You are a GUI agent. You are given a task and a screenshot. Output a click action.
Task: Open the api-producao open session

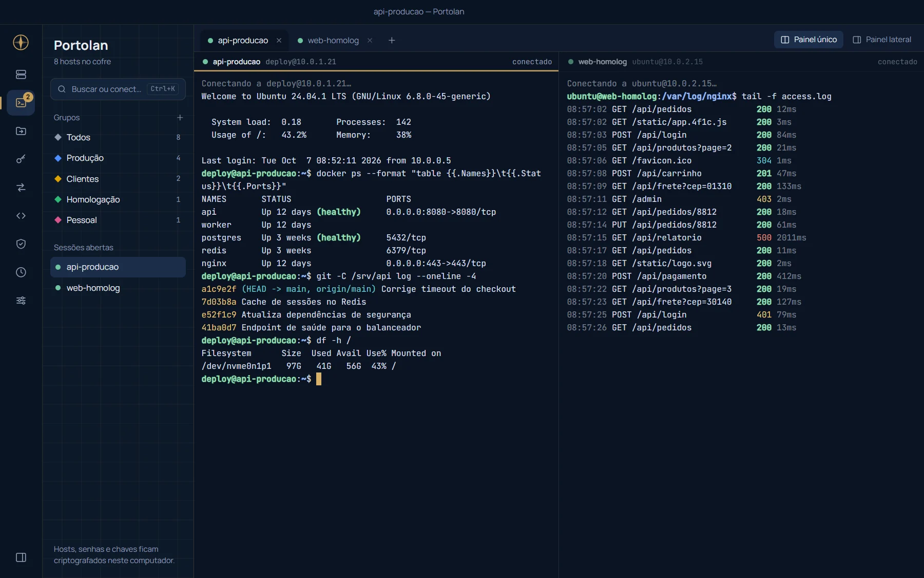118,267
